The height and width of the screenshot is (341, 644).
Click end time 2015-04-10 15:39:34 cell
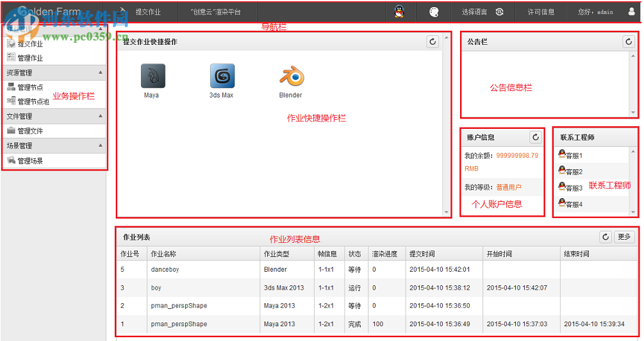click(x=594, y=324)
